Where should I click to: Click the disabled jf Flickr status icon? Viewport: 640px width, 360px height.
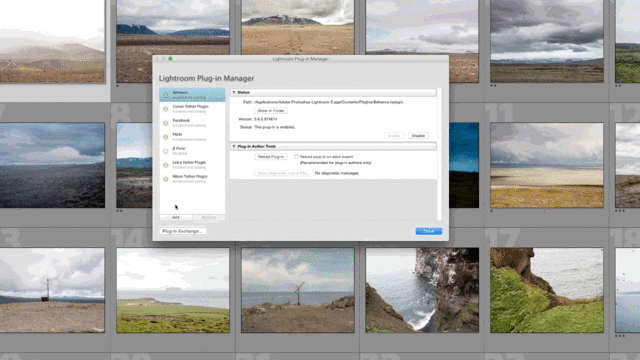pyautogui.click(x=166, y=151)
